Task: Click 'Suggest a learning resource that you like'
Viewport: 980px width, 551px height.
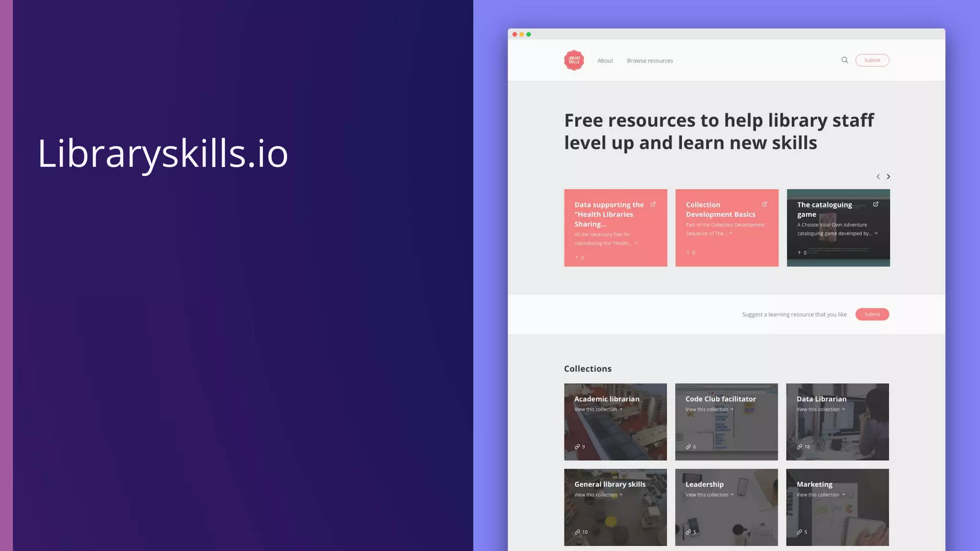Action: click(794, 314)
